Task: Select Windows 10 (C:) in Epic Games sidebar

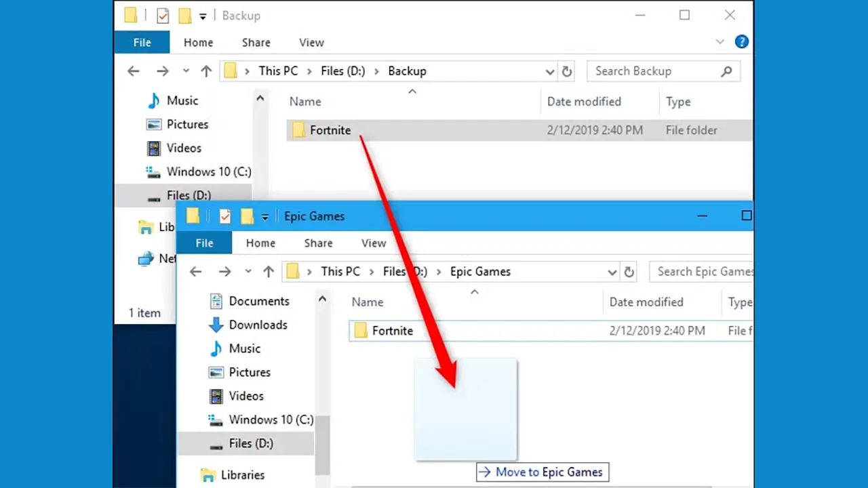Action: [x=261, y=420]
